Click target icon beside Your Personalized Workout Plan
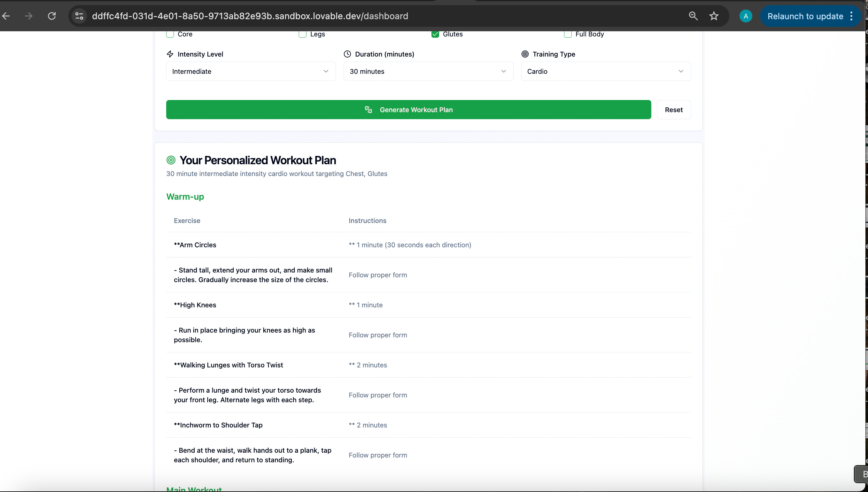 [171, 160]
